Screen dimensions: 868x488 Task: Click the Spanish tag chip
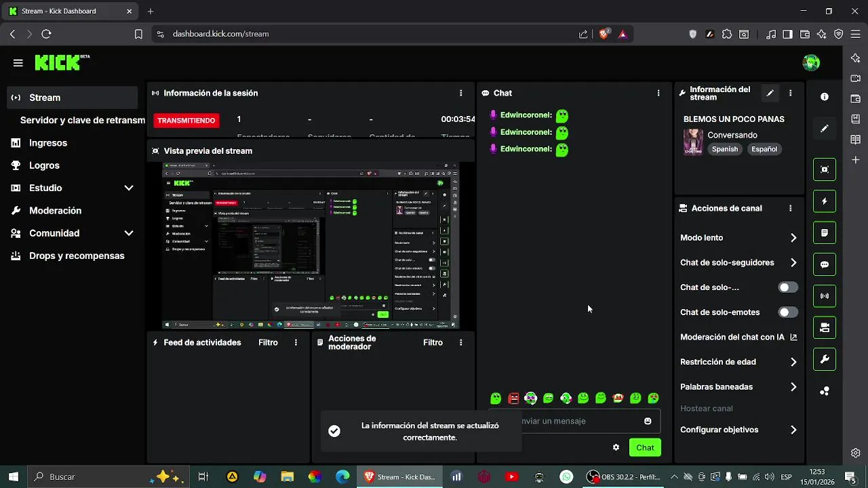(x=724, y=149)
